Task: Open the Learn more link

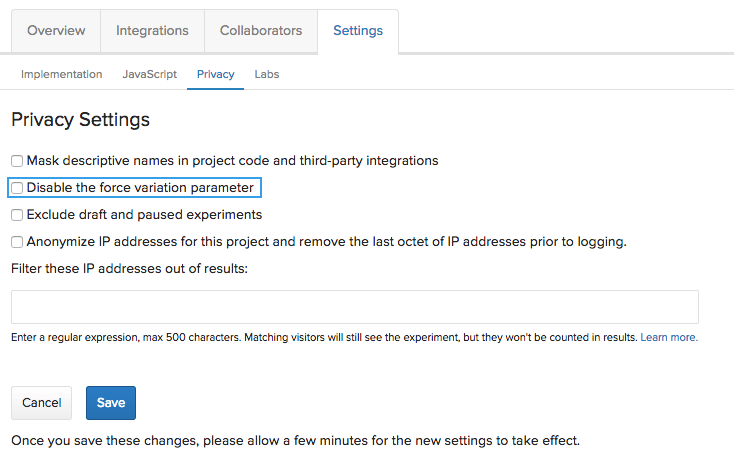Action: click(669, 338)
